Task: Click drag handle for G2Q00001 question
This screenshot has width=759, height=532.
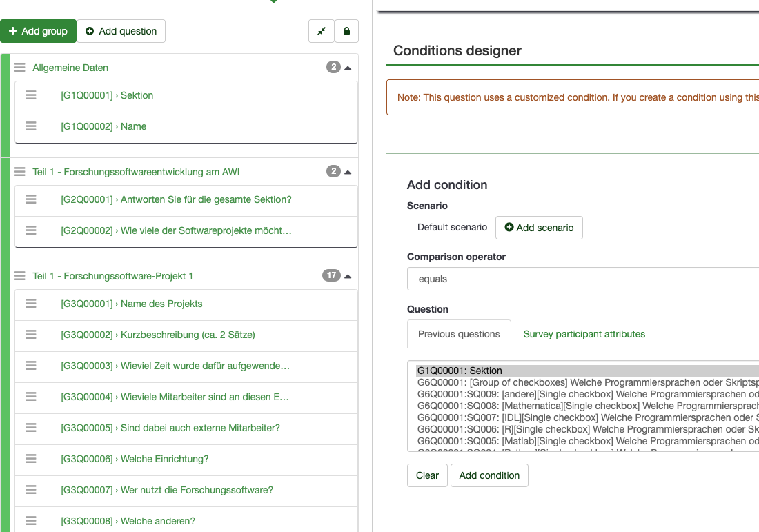Action: [31, 199]
